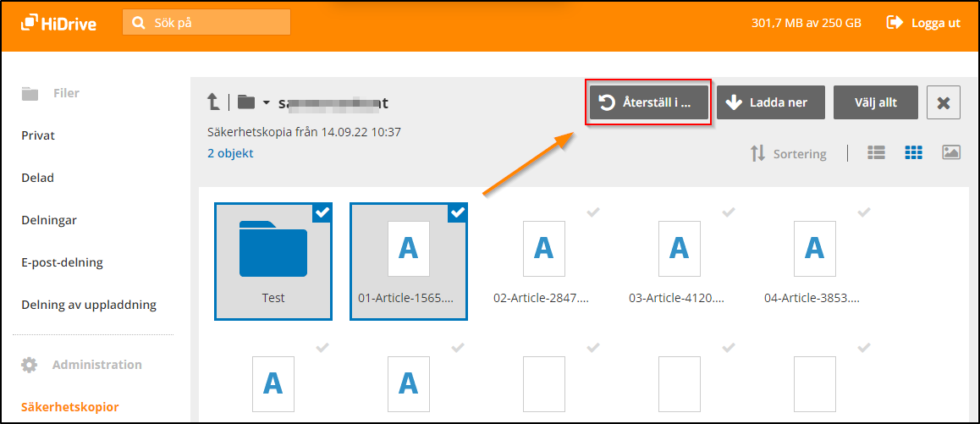This screenshot has height=424, width=980.
Task: Deselect 01-Article file checkbox
Action: 458,213
